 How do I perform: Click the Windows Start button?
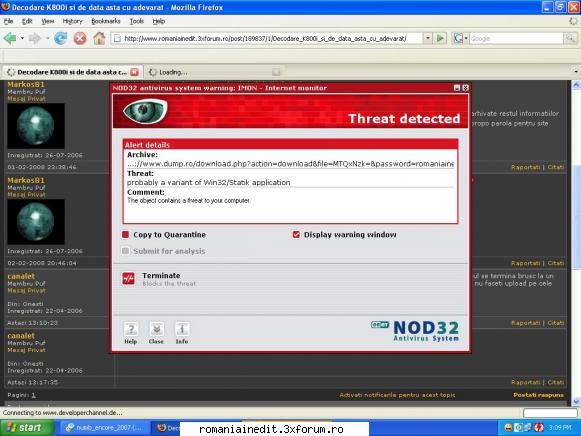(x=26, y=427)
